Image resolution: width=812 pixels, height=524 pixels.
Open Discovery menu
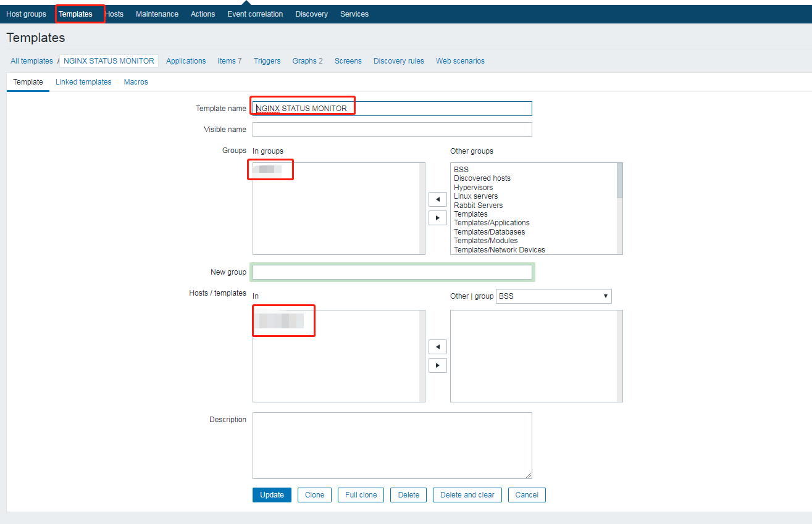[311, 14]
